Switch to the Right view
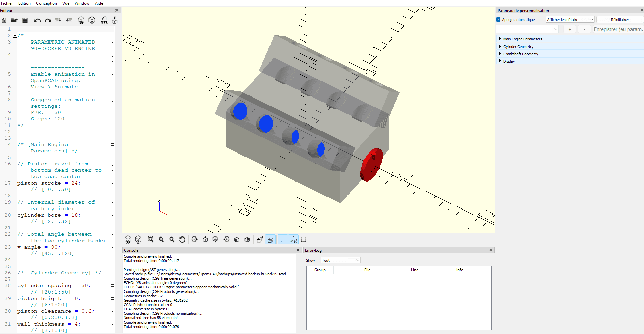This screenshot has height=334, width=644. point(195,240)
